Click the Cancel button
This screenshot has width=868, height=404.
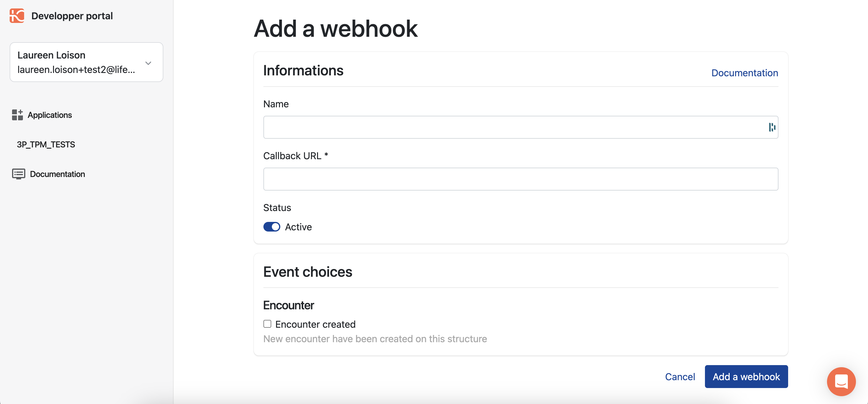pyautogui.click(x=680, y=376)
